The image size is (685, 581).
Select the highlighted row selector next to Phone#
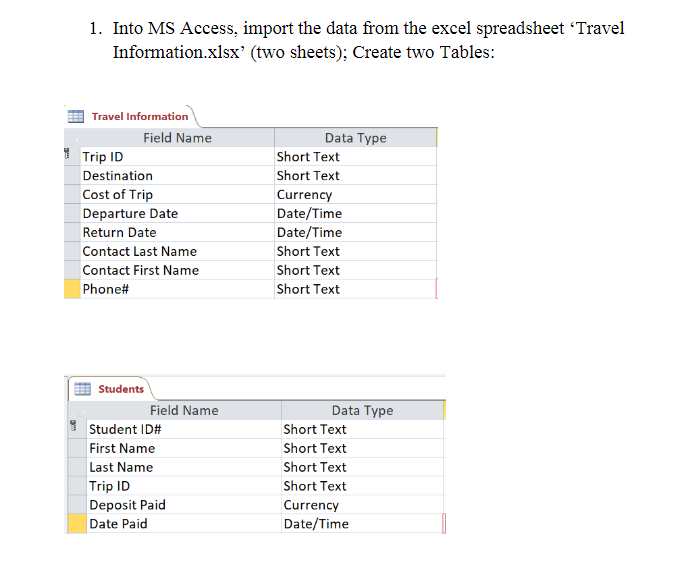click(x=72, y=289)
